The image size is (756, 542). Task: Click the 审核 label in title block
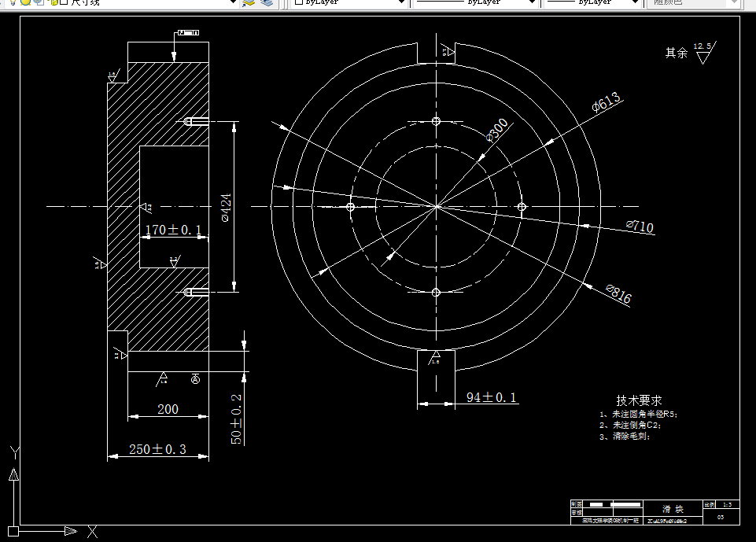(576, 512)
